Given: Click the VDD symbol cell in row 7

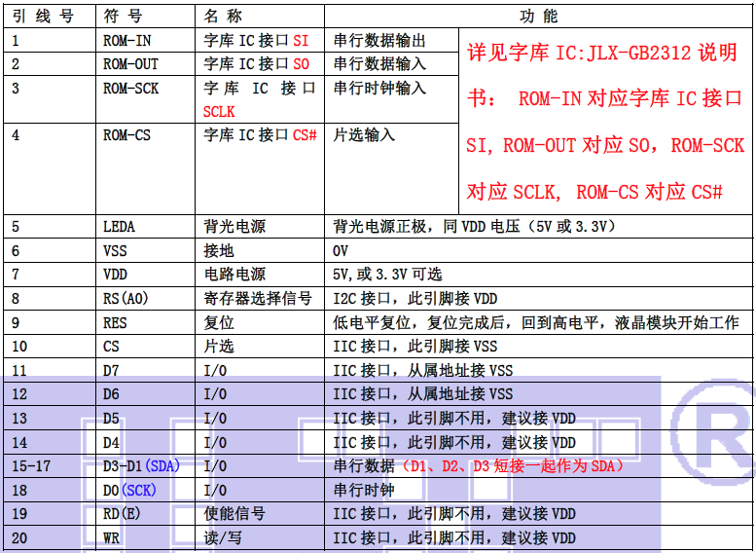Looking at the screenshot, I should pyautogui.click(x=115, y=275).
